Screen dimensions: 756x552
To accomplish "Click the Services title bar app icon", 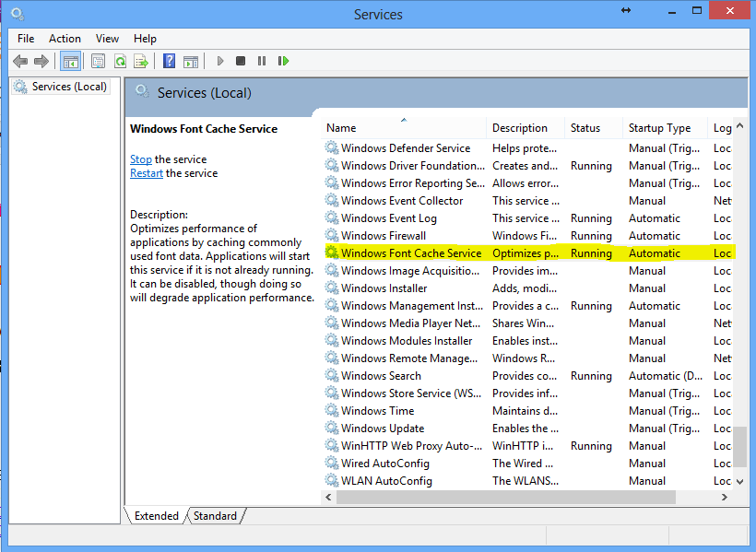I will pos(18,14).
